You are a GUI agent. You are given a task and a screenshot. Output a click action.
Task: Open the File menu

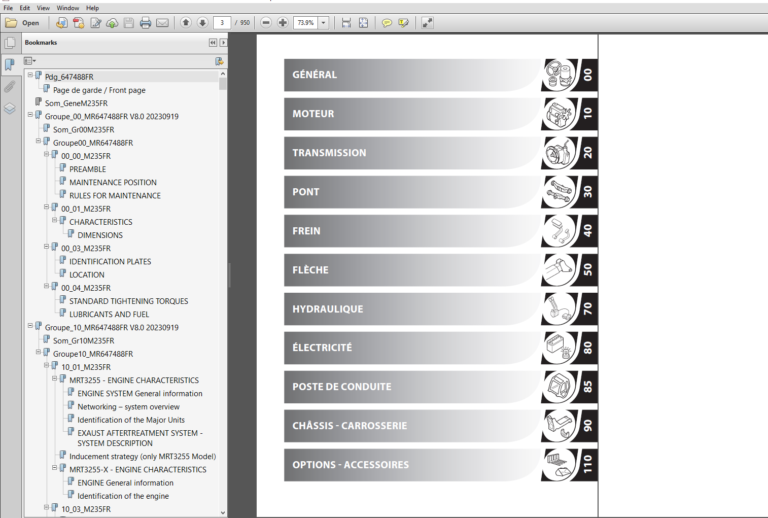pos(8,8)
